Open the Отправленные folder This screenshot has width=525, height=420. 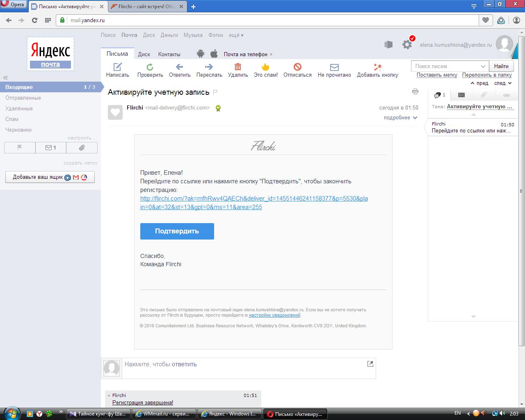pyautogui.click(x=23, y=98)
